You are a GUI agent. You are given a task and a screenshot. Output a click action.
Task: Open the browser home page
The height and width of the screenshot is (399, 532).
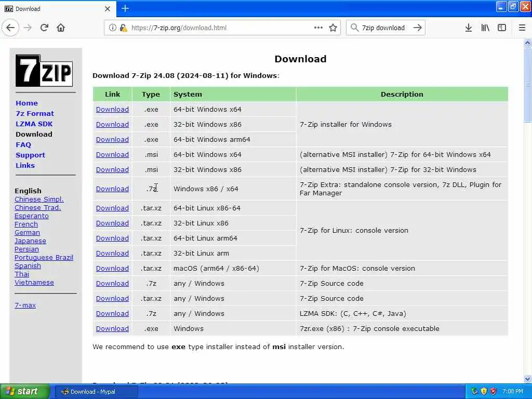(x=61, y=28)
